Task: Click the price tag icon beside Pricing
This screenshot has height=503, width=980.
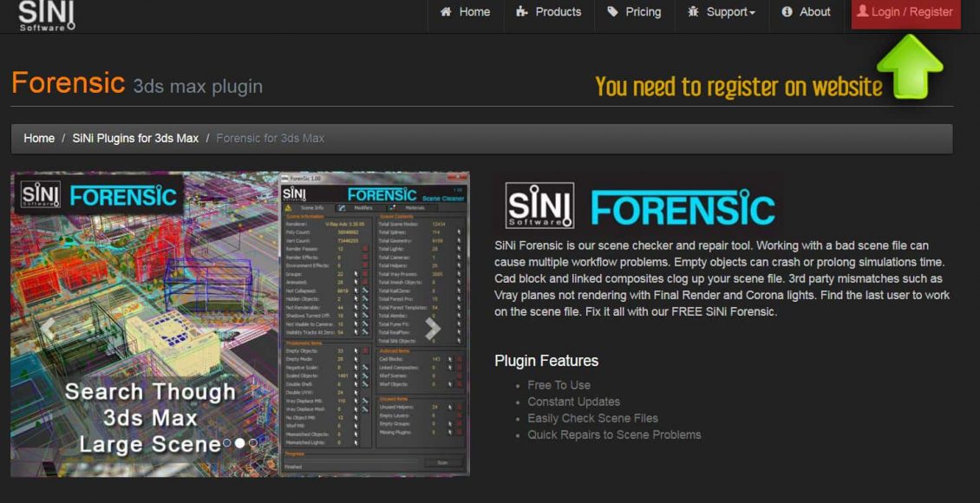Action: point(613,12)
